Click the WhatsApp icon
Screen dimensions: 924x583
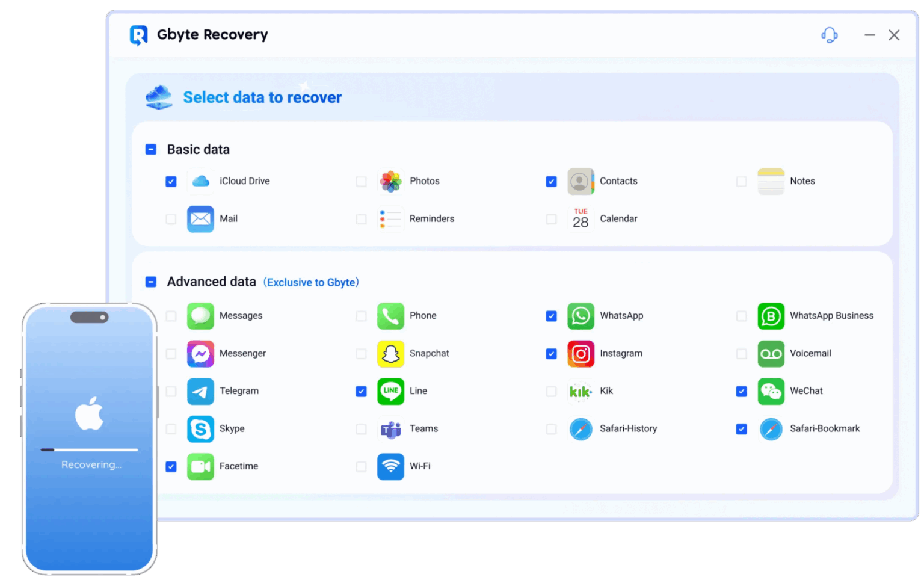581,316
